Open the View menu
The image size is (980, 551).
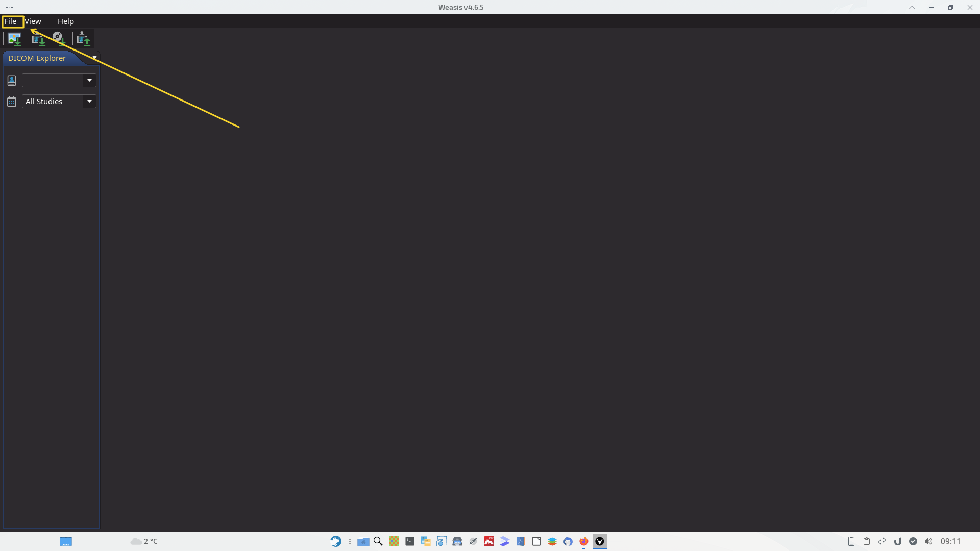(33, 21)
